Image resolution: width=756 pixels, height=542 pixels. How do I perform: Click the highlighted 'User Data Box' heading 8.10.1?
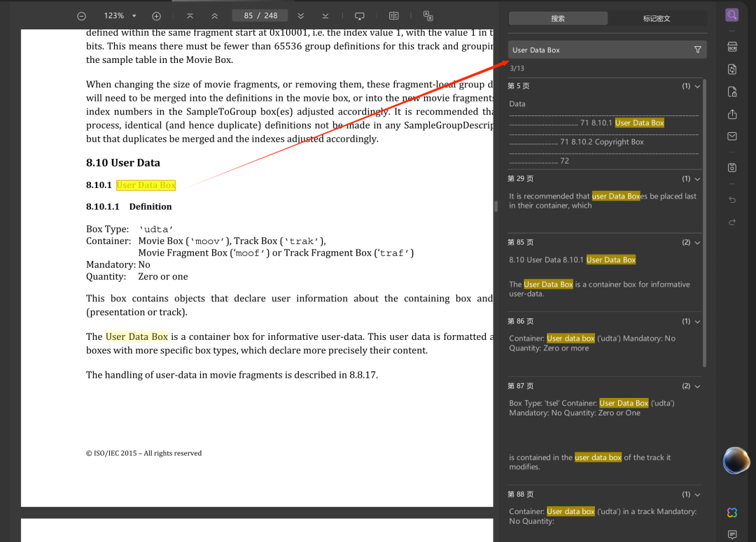point(146,185)
